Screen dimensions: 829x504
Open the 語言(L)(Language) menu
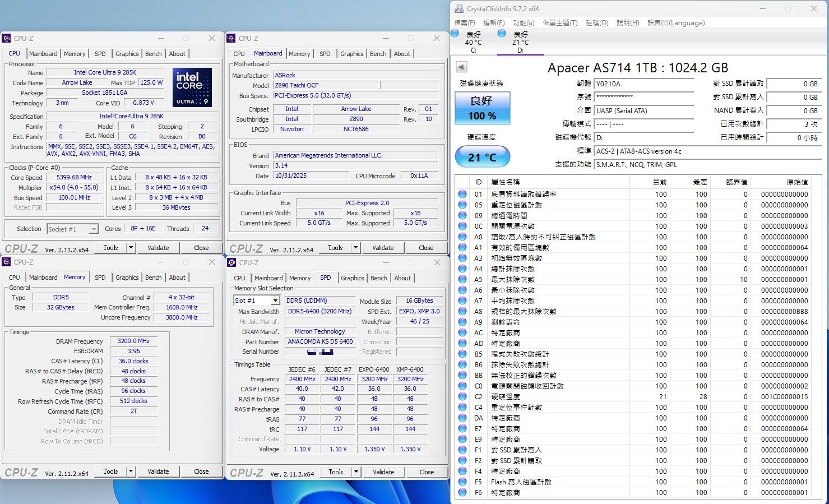click(x=676, y=23)
